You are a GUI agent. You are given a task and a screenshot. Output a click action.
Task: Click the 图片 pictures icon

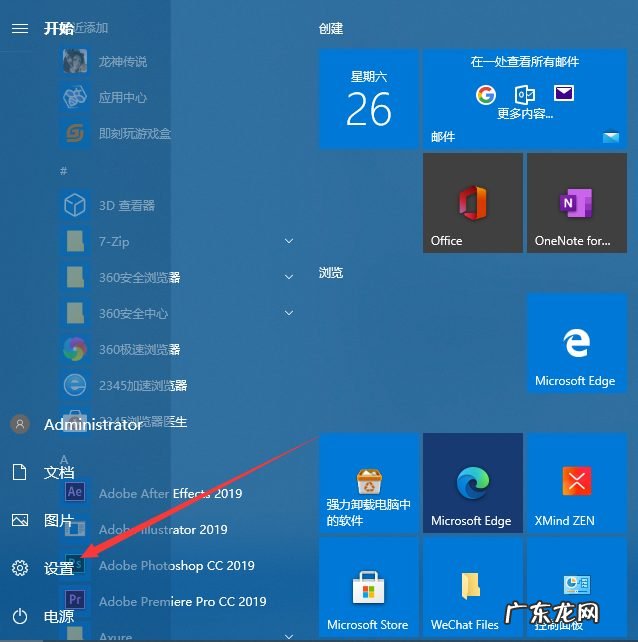click(20, 520)
